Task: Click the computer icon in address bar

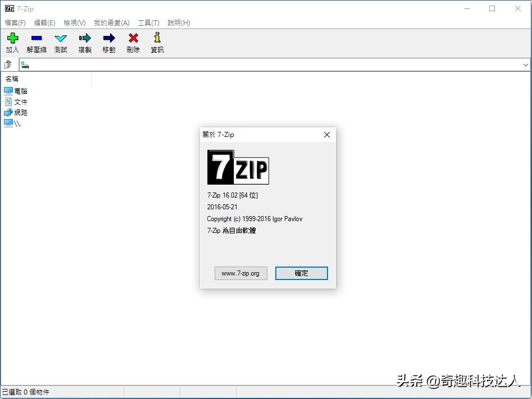Action: tap(25, 65)
